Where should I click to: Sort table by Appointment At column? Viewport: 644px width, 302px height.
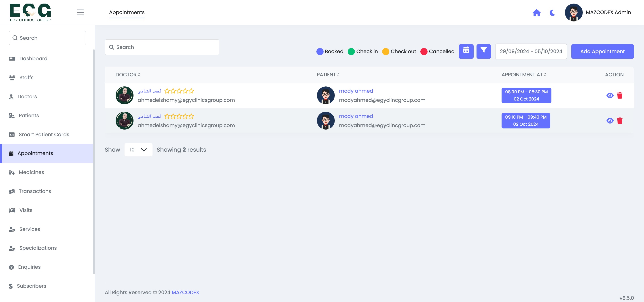524,75
